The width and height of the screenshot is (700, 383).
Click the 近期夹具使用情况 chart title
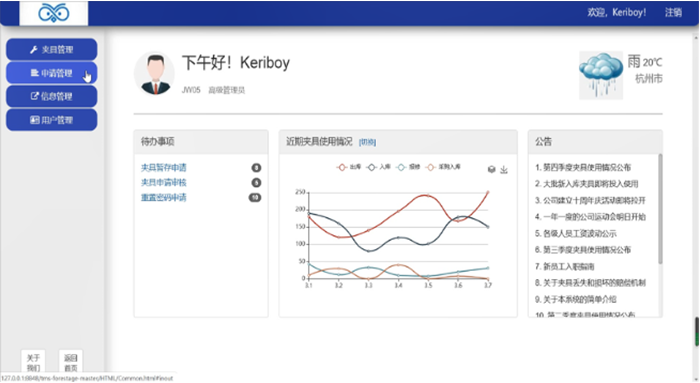click(x=319, y=142)
